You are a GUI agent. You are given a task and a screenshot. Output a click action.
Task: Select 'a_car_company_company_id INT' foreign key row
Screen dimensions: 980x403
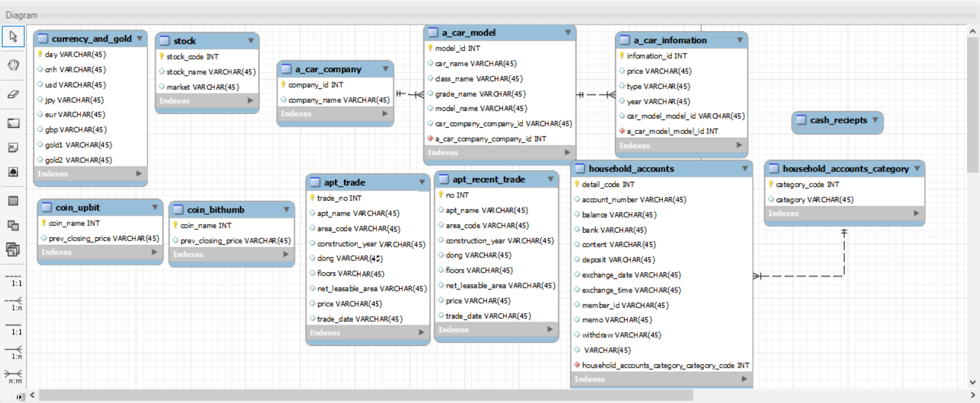(x=499, y=138)
